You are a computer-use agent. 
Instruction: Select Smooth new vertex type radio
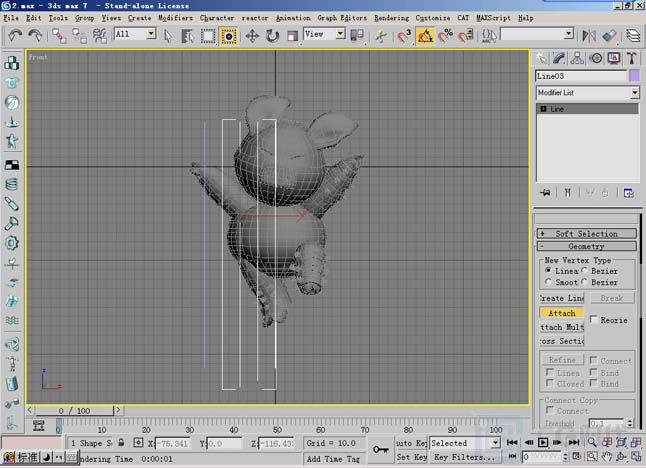click(x=548, y=282)
